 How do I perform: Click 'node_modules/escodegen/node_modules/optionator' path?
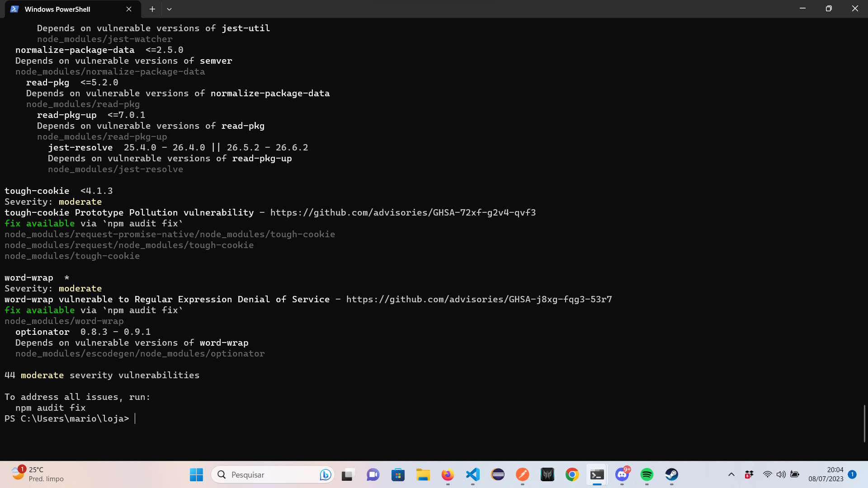pos(140,354)
